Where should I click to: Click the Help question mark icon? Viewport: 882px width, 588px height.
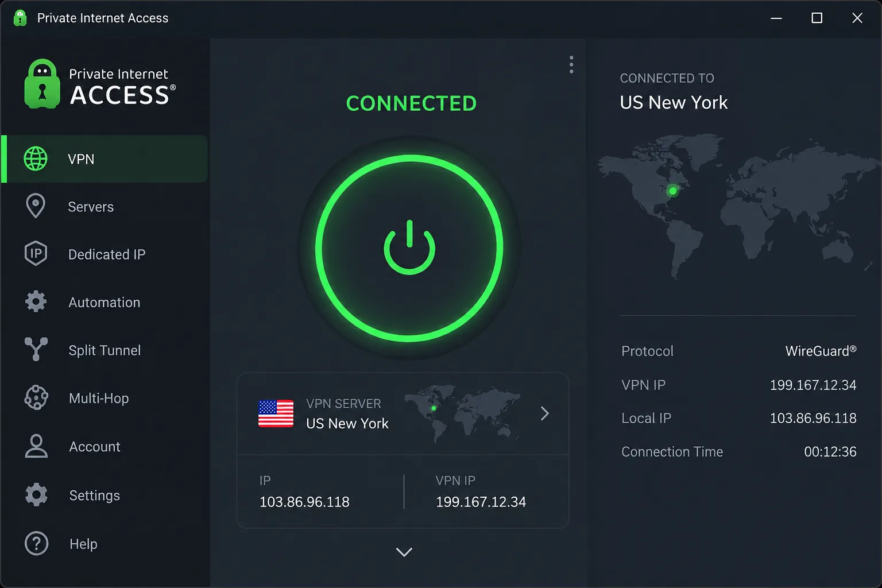[x=36, y=543]
